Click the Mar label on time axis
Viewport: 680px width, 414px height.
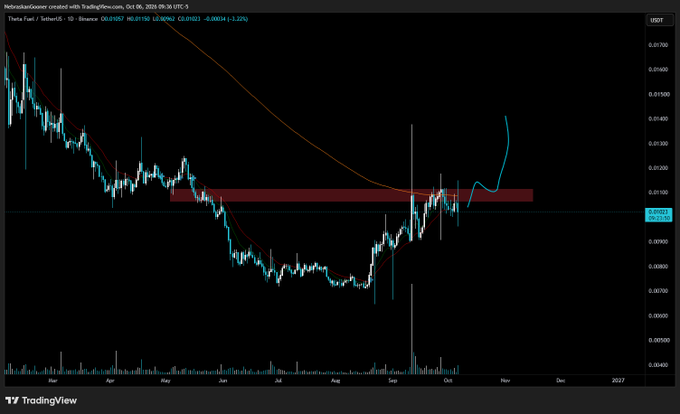click(x=52, y=380)
